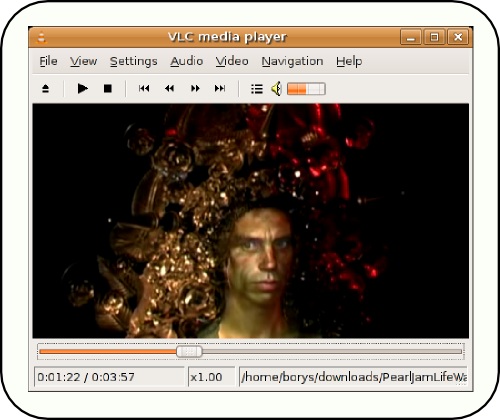Click the PearlJam file path in status bar
Screen dimensions: 500x420
click(353, 377)
